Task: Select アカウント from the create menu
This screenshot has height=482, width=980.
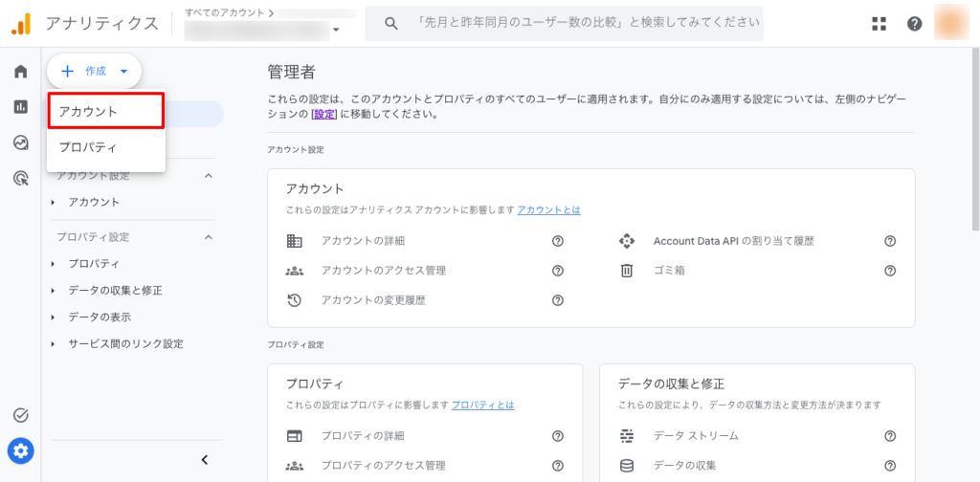Action: tap(106, 112)
